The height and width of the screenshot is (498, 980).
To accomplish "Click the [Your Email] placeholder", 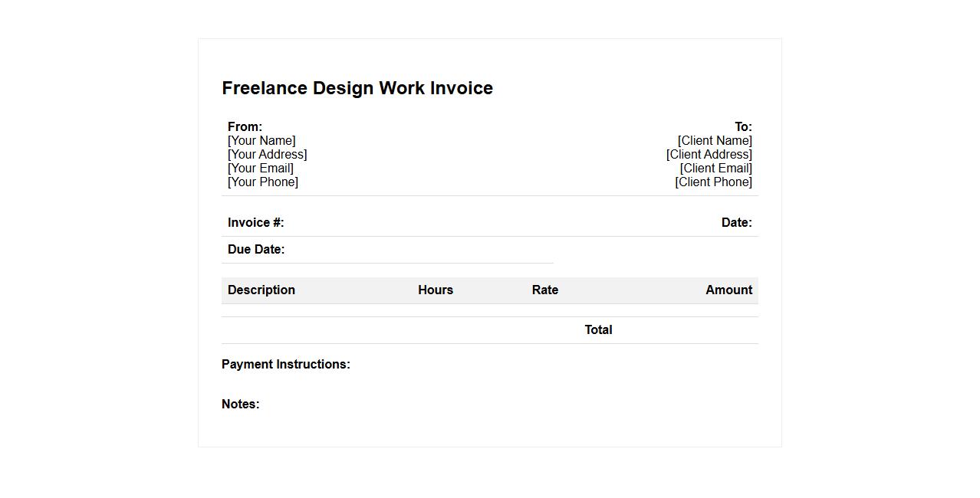I will click(261, 169).
